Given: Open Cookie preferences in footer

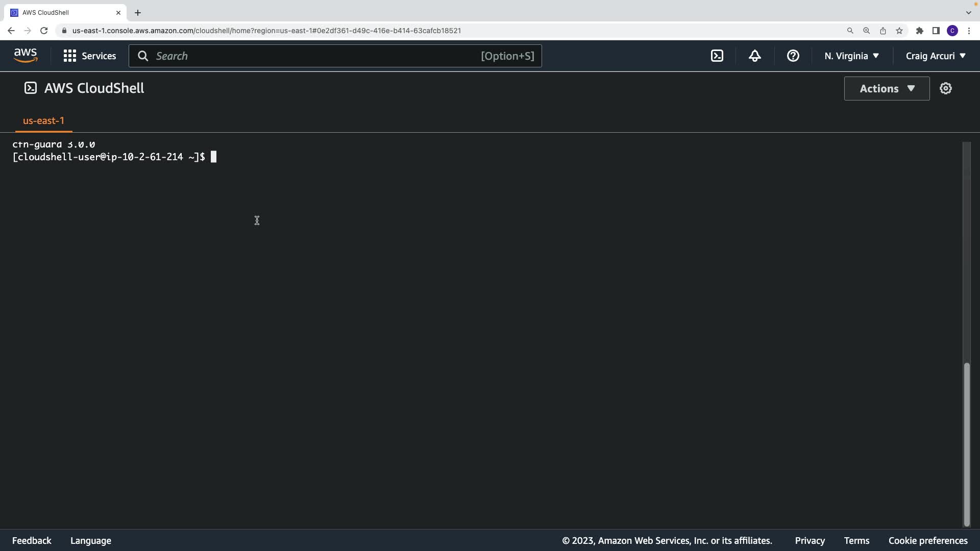Looking at the screenshot, I should pos(927,541).
